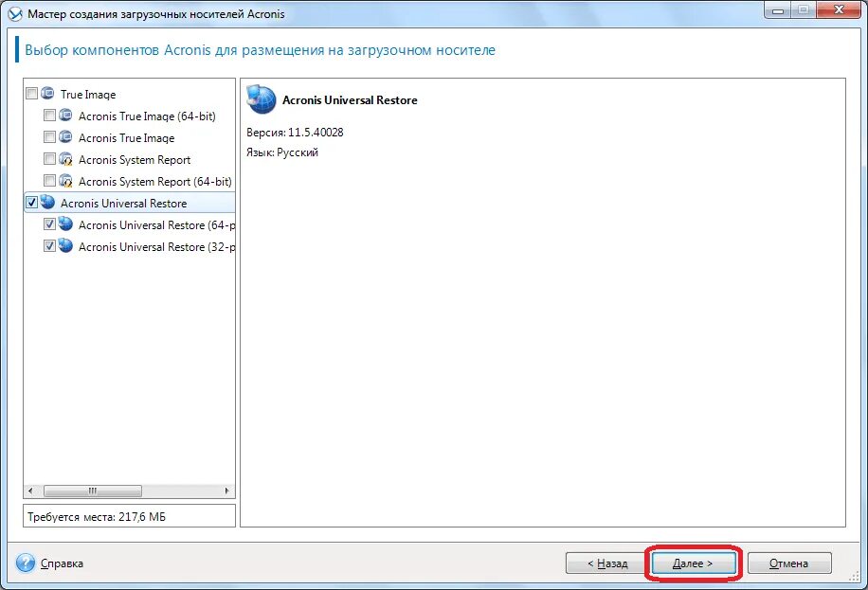Image resolution: width=868 pixels, height=590 pixels.
Task: Click the icon beside 32-bit Acronis True Image
Action: pyautogui.click(x=65, y=136)
